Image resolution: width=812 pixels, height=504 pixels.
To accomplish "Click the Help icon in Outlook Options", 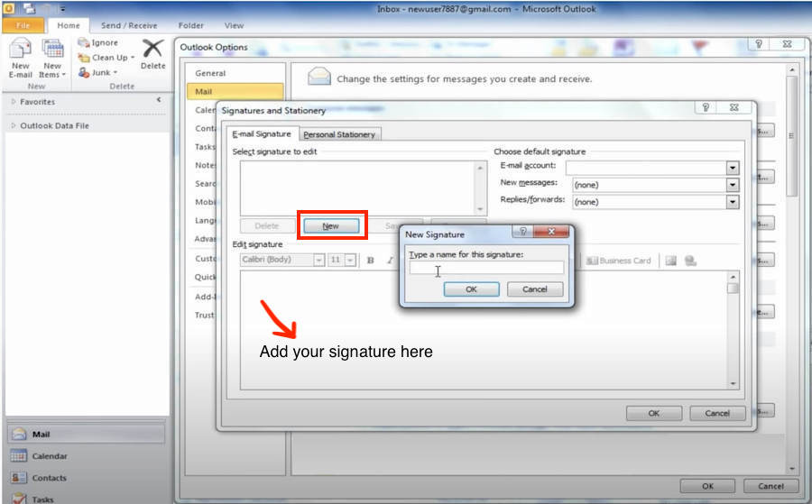I will 759,44.
